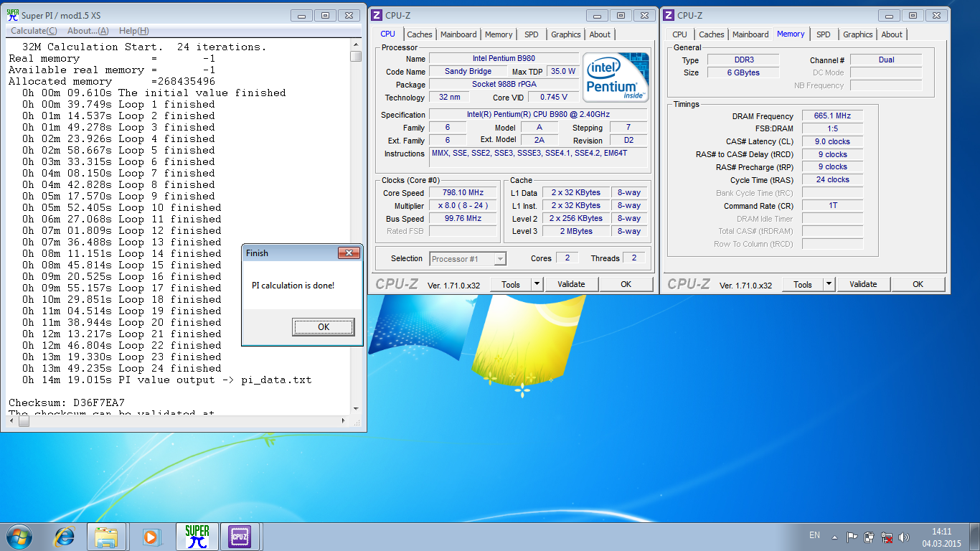Screen dimensions: 980x551
Task: Open About tab in Memory window
Action: click(892, 34)
